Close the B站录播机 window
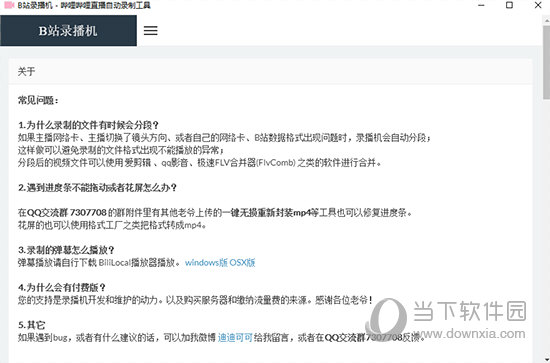Screen dimensions: 550x363 click(x=538, y=5)
